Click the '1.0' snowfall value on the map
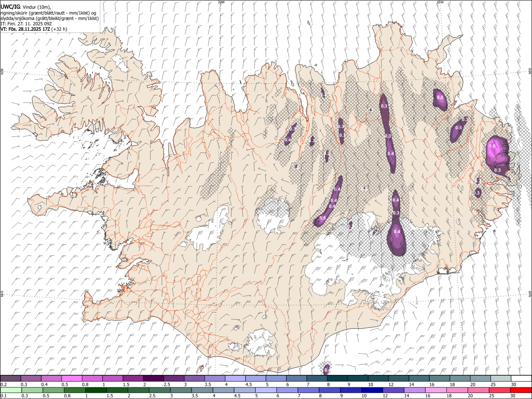532x399 pixels. point(493,146)
